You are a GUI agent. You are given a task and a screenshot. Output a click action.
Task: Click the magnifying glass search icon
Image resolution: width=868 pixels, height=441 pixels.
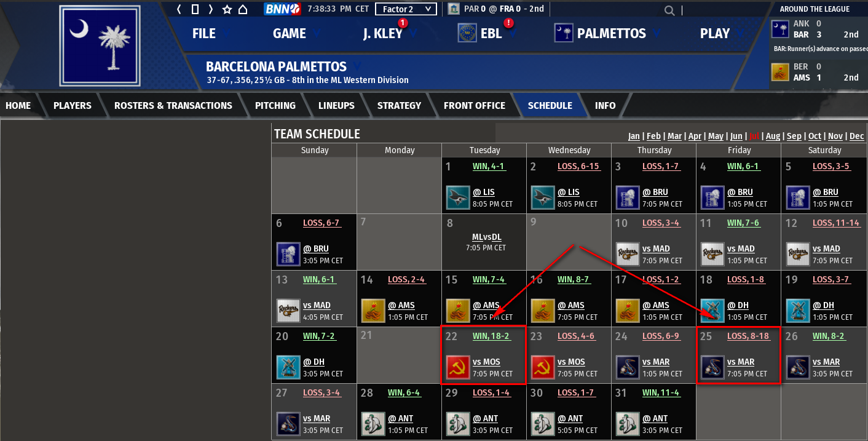point(669,10)
